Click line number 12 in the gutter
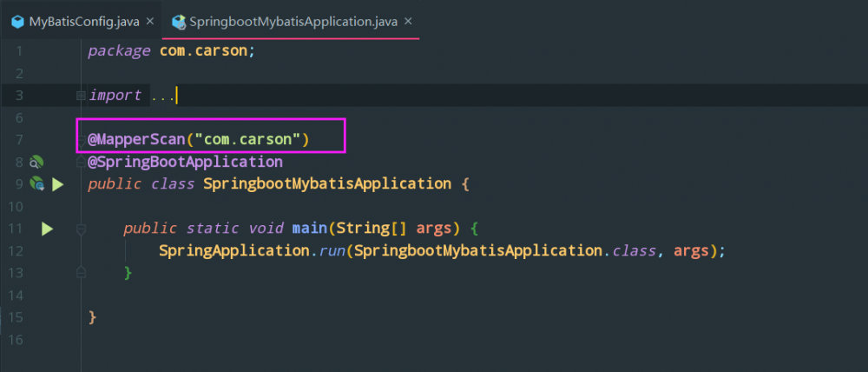The image size is (868, 372). [x=16, y=250]
